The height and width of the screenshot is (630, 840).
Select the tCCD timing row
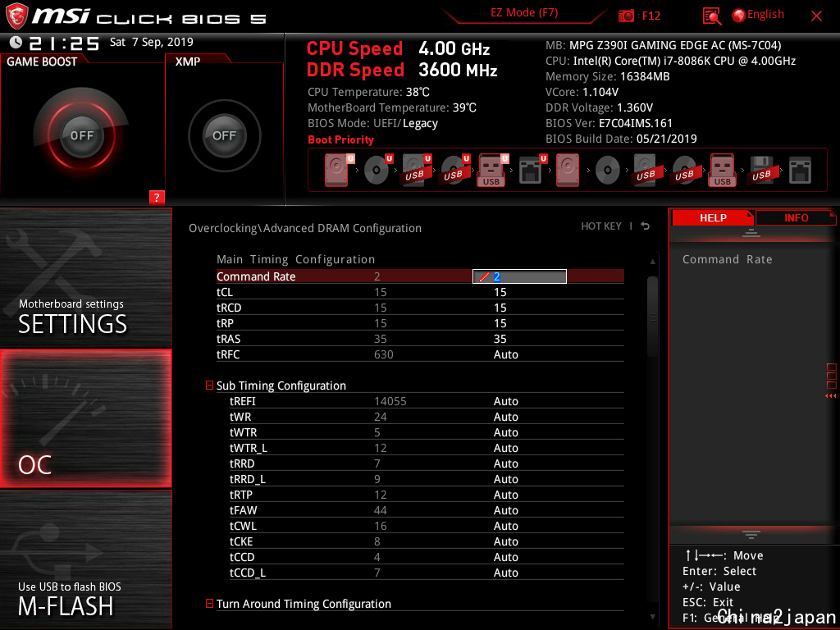tap(427, 557)
